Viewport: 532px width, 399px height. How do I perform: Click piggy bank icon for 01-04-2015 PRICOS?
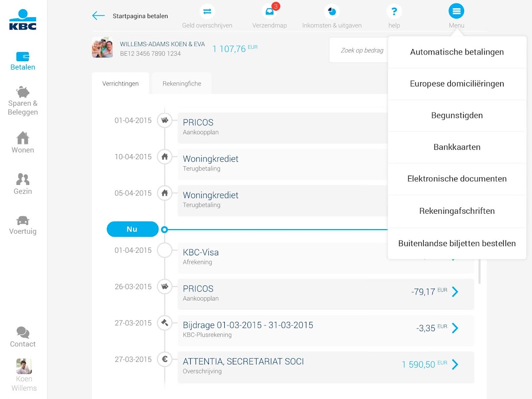[165, 120]
